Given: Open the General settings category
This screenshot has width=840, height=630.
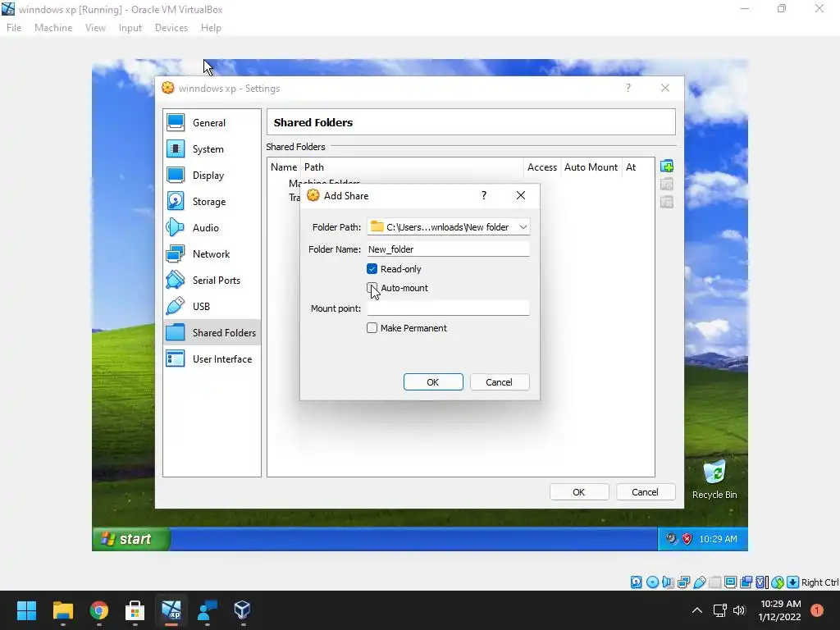Looking at the screenshot, I should pos(212,123).
